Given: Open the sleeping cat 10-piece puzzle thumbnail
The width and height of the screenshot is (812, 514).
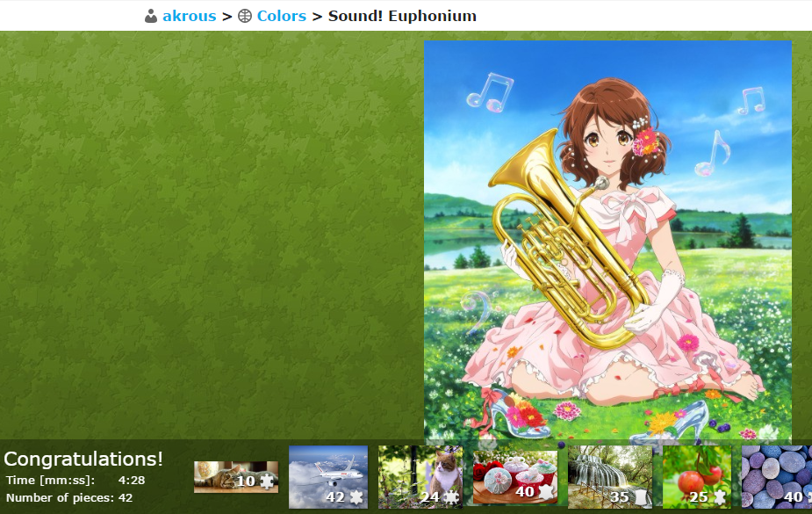Looking at the screenshot, I should tap(236, 477).
